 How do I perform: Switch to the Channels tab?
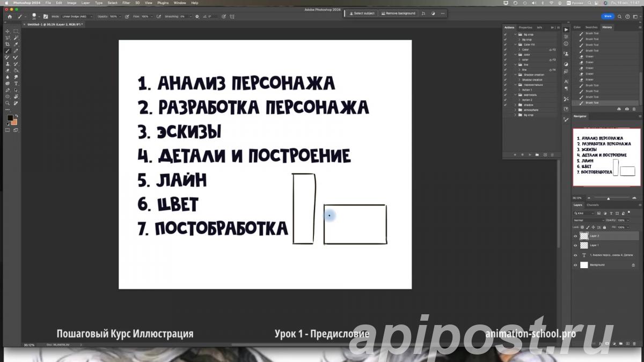(x=592, y=205)
